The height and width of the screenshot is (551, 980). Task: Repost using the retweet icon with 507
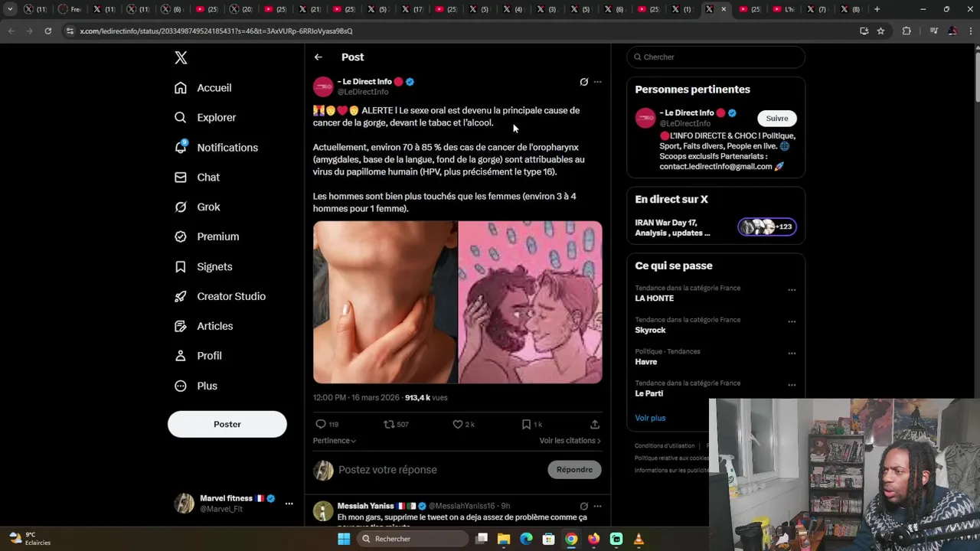pyautogui.click(x=396, y=424)
